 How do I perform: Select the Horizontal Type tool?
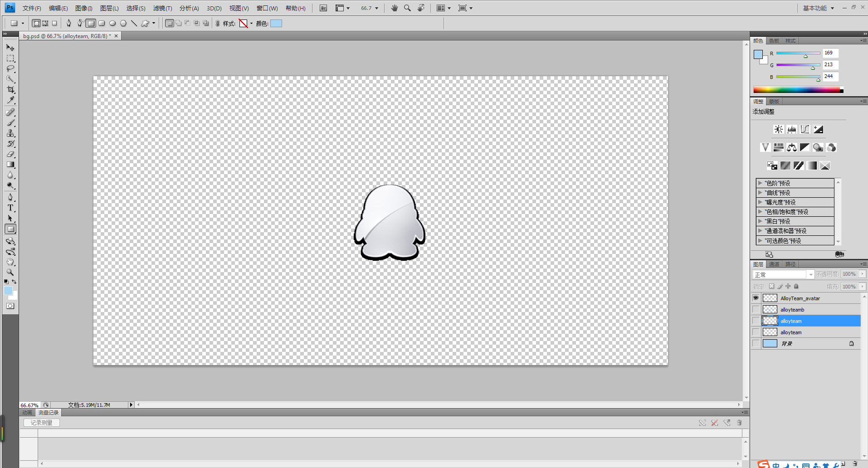pyautogui.click(x=10, y=208)
